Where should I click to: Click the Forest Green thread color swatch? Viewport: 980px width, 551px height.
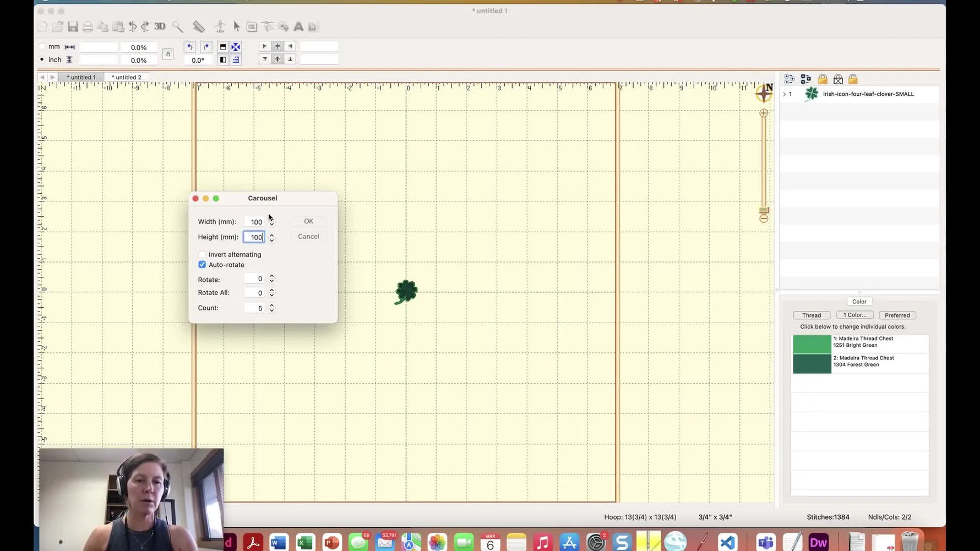coord(812,364)
